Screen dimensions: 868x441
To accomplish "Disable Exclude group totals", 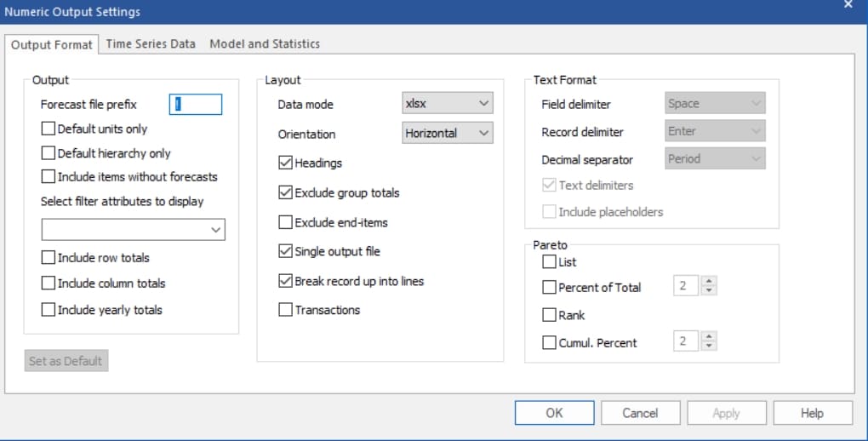I will coord(286,192).
